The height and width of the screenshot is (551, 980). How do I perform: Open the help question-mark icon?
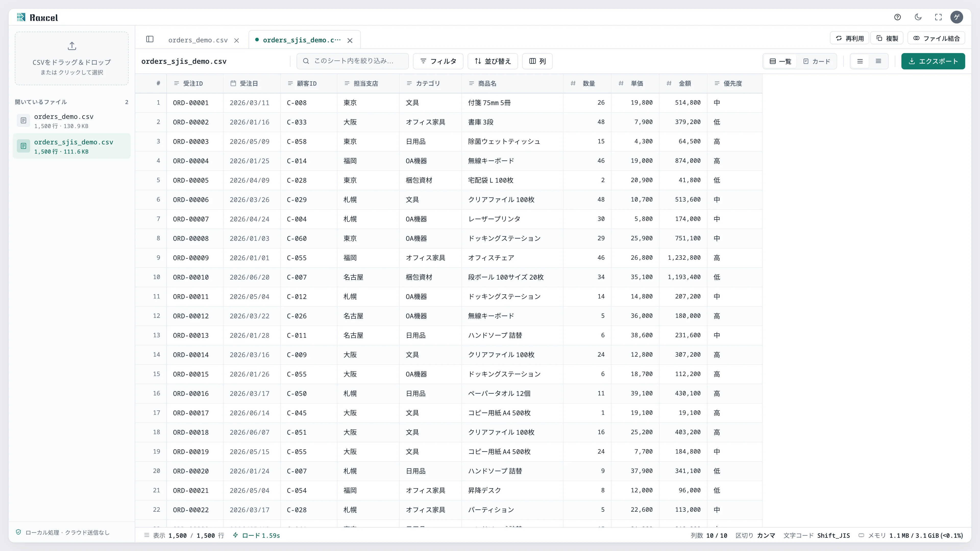(x=898, y=17)
